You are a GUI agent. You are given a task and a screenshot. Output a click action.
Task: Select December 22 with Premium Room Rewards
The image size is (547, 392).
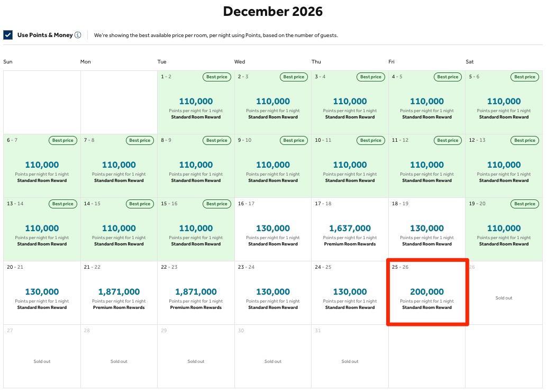[x=196, y=291]
